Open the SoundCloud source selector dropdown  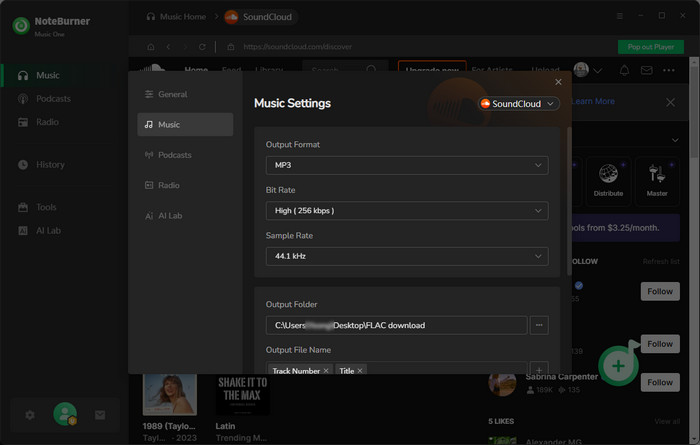coord(518,104)
